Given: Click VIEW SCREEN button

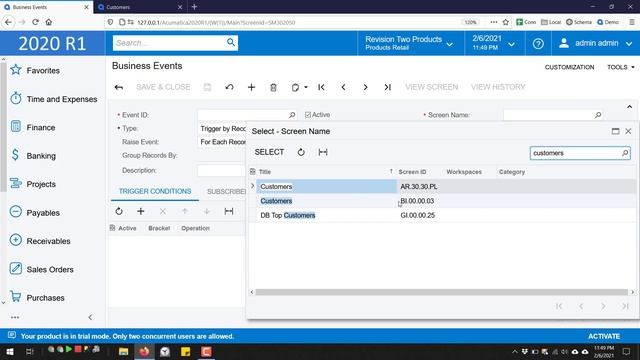Looking at the screenshot, I should pos(431,87).
